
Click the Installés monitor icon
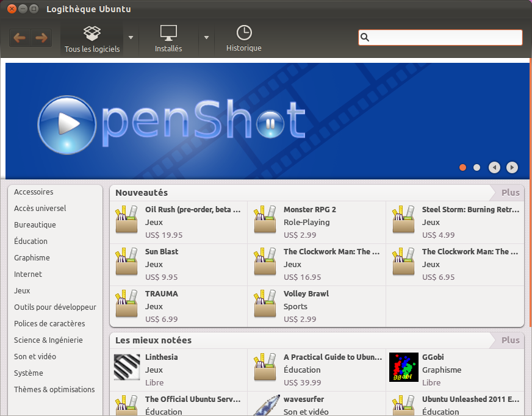coord(168,32)
